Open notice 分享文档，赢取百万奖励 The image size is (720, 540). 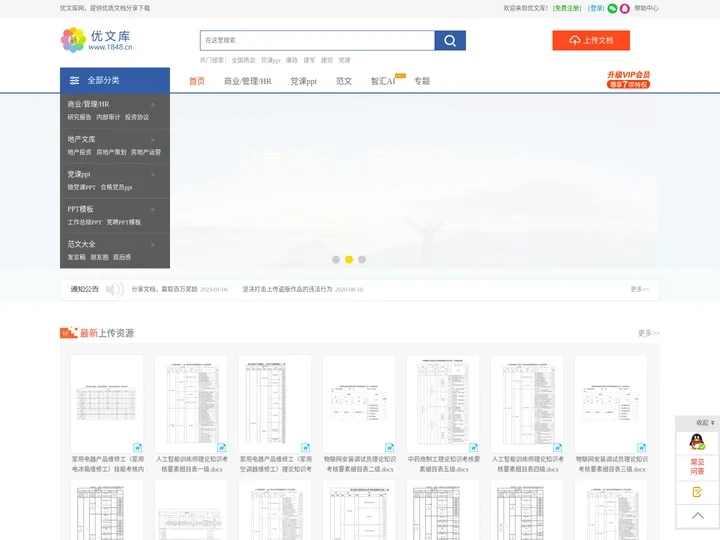click(164, 289)
